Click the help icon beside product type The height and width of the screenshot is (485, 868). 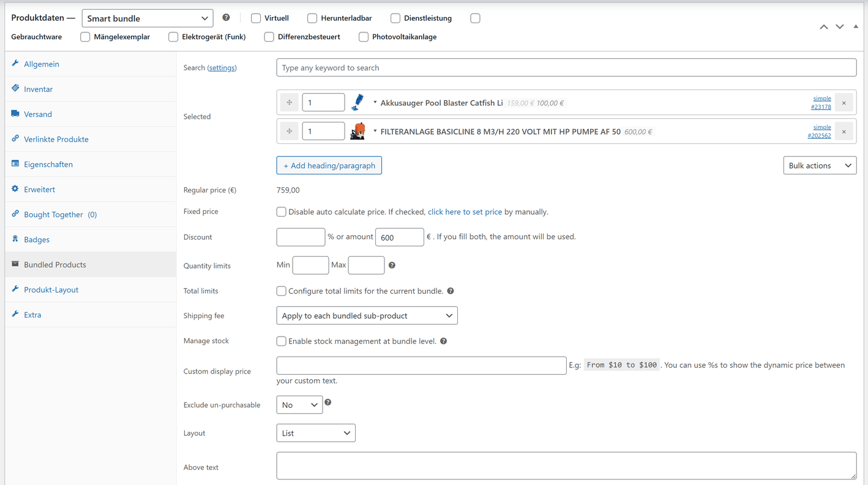pos(226,18)
